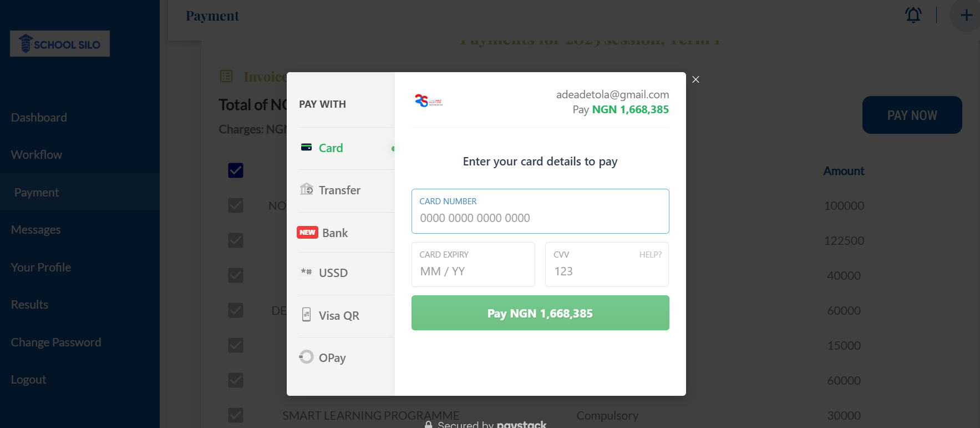Close the Paystack payment modal
Image resolution: width=980 pixels, height=428 pixels.
pyautogui.click(x=695, y=79)
